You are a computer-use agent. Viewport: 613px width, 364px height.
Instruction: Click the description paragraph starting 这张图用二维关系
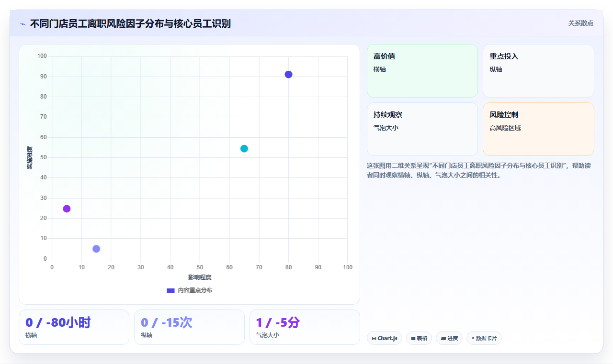pyautogui.click(x=479, y=170)
